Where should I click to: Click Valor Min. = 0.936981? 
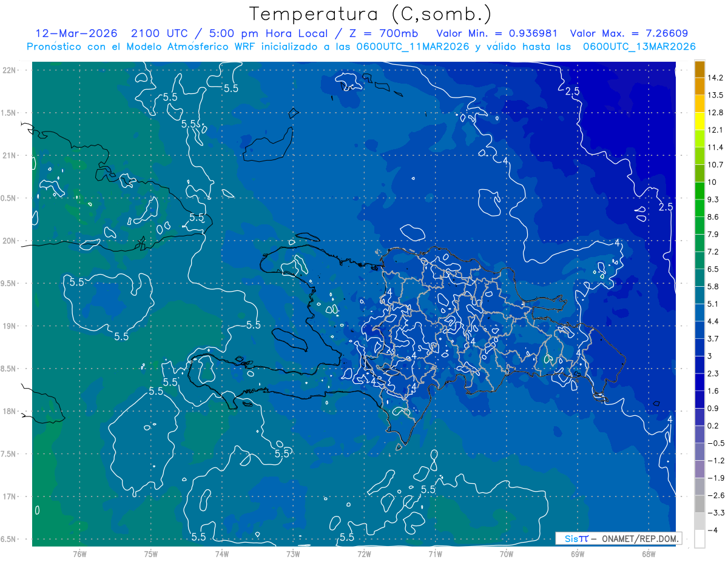(x=497, y=33)
